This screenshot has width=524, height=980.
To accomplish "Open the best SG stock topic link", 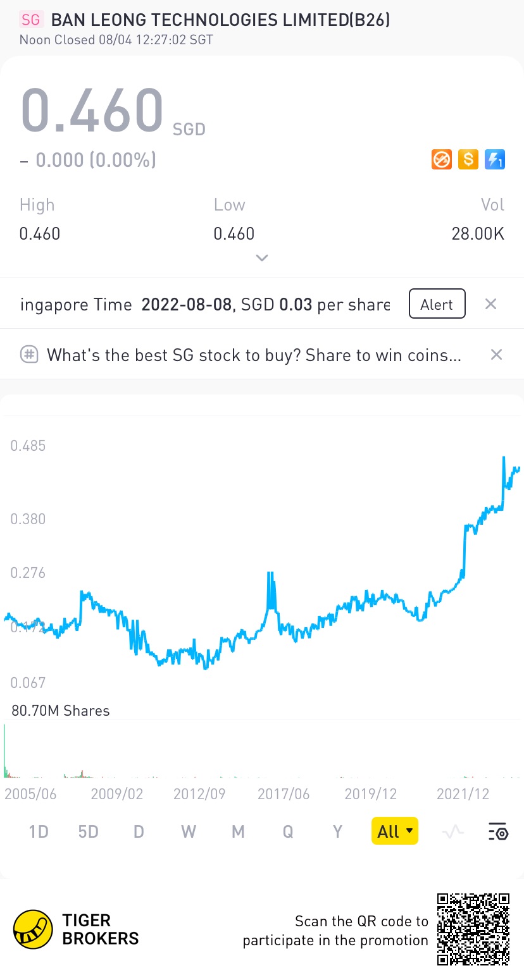I will (x=253, y=355).
